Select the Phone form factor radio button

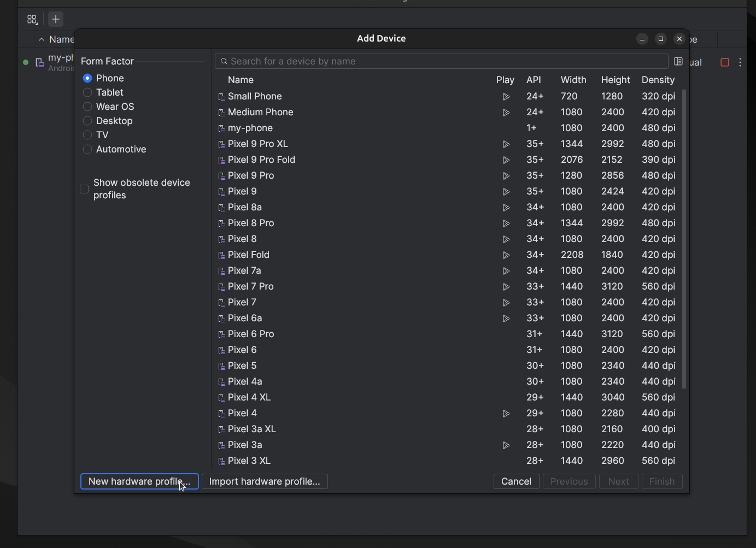click(x=87, y=78)
